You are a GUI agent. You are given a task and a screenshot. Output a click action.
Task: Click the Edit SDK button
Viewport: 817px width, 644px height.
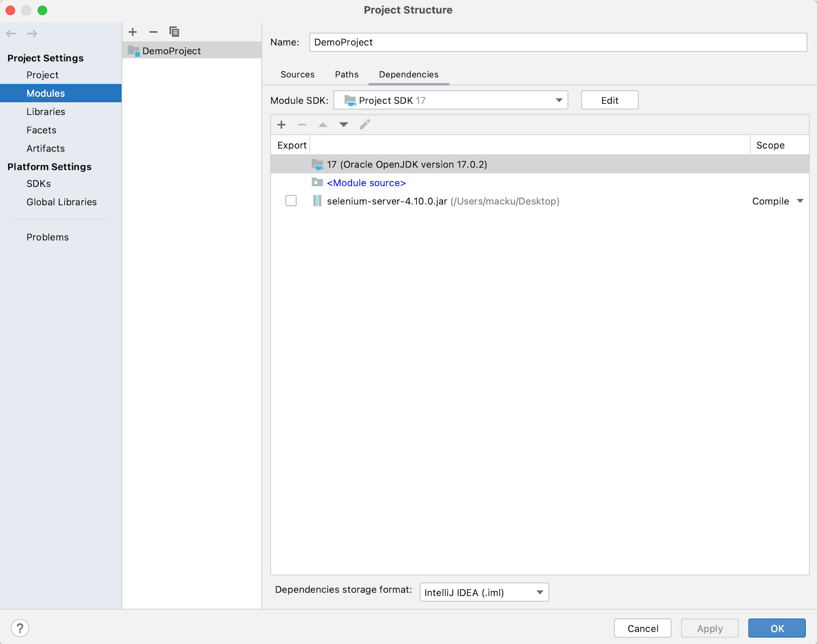609,101
